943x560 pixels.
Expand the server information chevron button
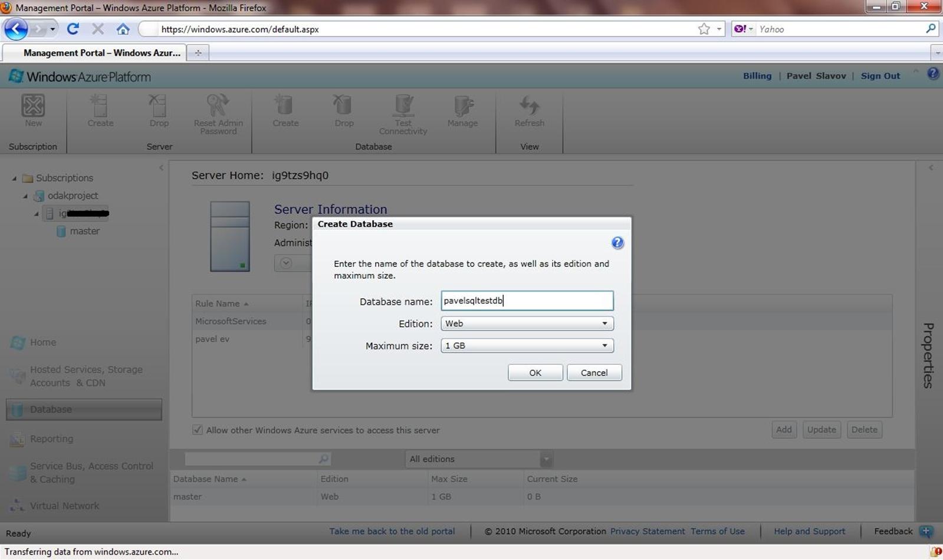[x=285, y=263]
